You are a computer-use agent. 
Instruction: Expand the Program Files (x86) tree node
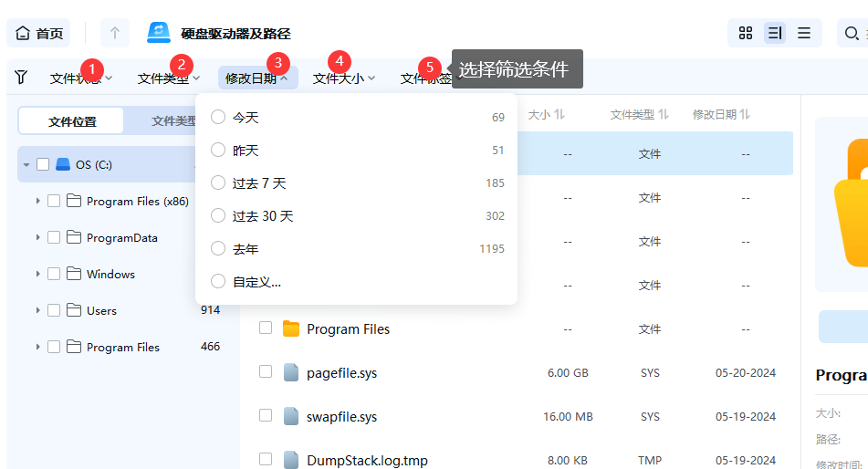click(37, 201)
